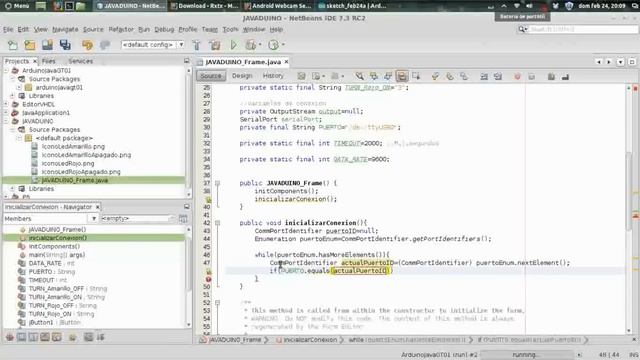Image resolution: width=640 pixels, height=360 pixels.
Task: Collapse the ArduinoJavaGT01 project node
Action: coord(6,71)
